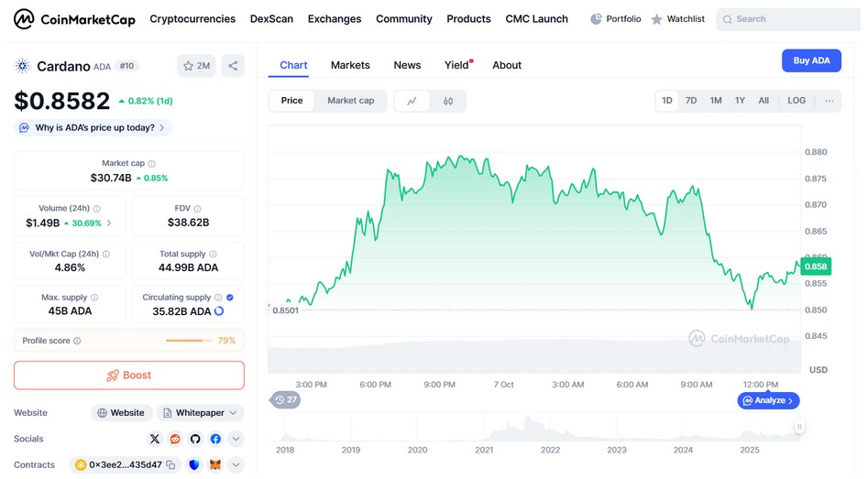Open Cardano's Facebook social link

pos(215,440)
